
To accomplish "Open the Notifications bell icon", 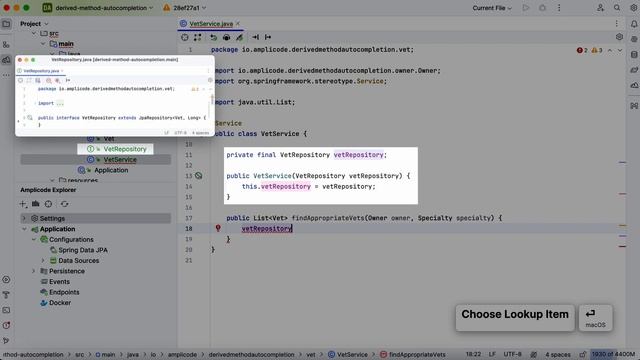I will tap(633, 24).
